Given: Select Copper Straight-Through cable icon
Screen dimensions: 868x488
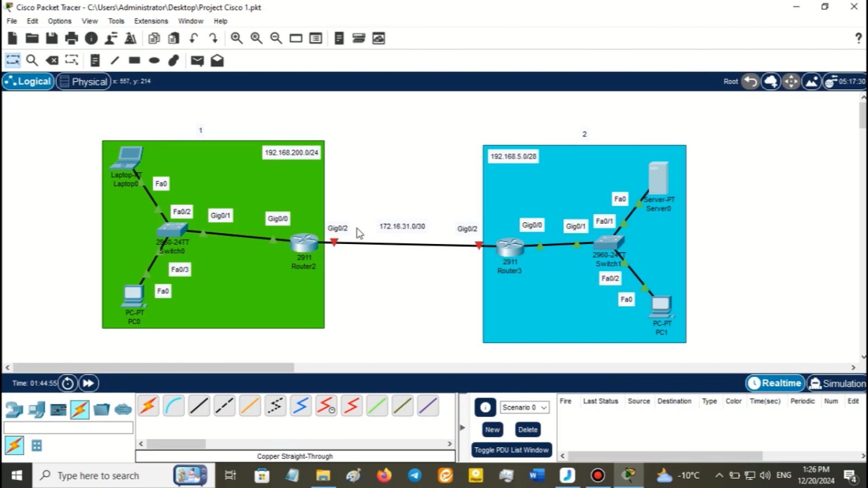Looking at the screenshot, I should coord(199,405).
